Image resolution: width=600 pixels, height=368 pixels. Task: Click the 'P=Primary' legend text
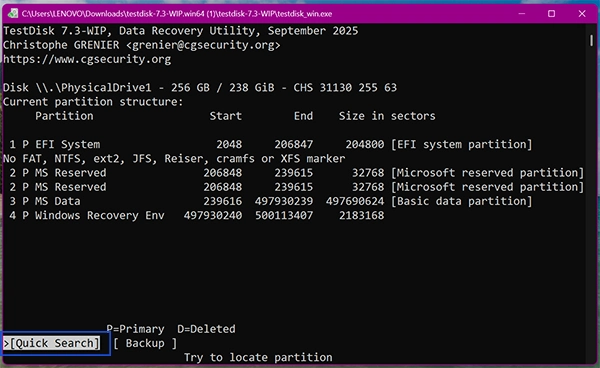point(135,329)
